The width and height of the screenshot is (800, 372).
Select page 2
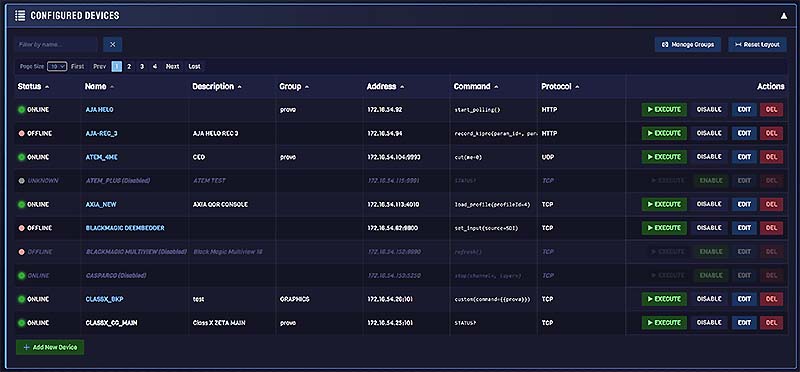click(129, 66)
